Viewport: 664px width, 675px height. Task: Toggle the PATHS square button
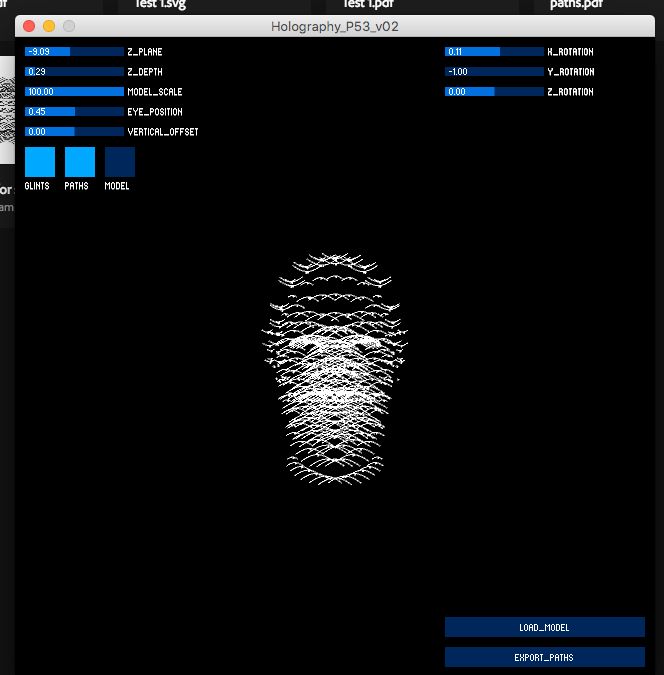[x=80, y=162]
